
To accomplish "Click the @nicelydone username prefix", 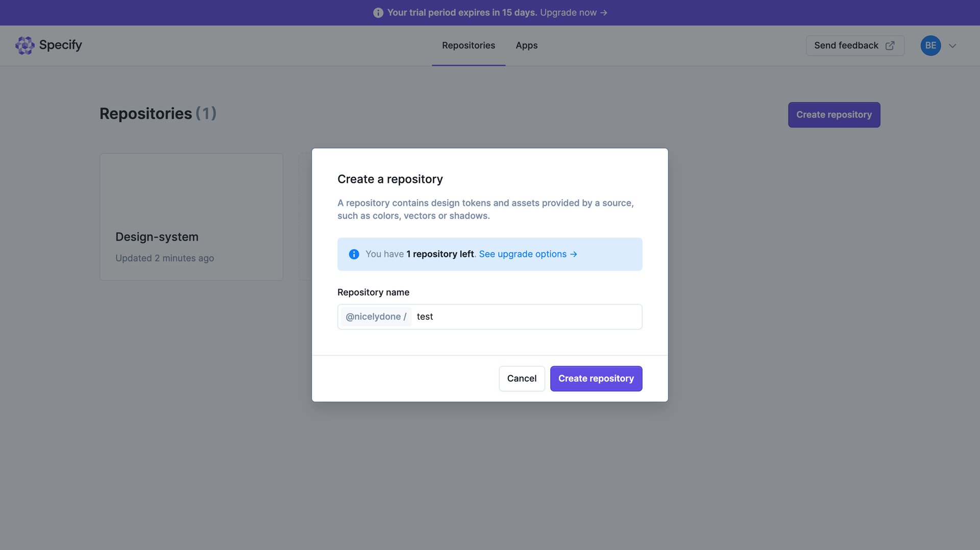I will point(375,317).
